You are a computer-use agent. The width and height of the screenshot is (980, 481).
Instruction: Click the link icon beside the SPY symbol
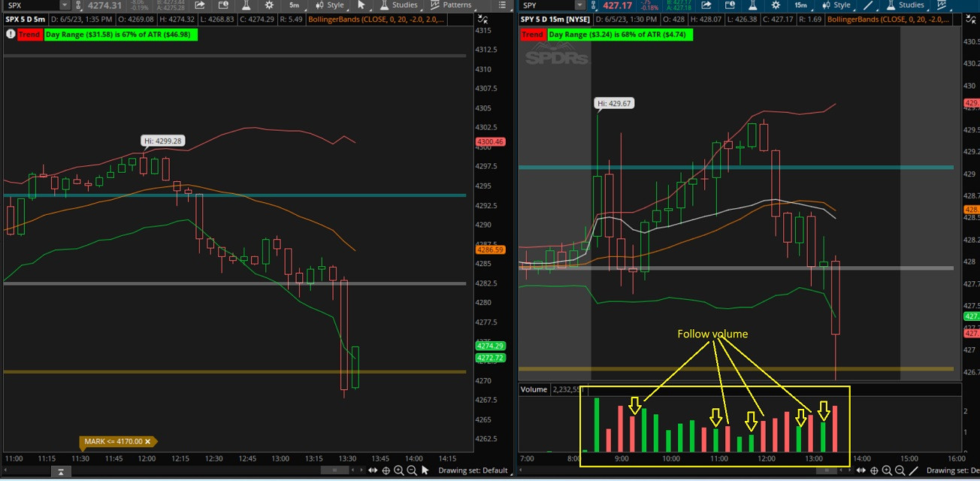click(593, 5)
